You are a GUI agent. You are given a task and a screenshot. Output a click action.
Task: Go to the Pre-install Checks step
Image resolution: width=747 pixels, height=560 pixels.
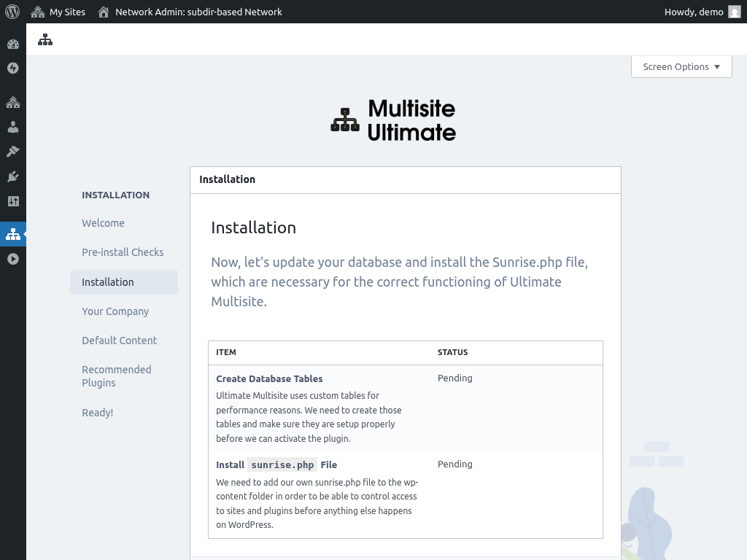tap(123, 252)
